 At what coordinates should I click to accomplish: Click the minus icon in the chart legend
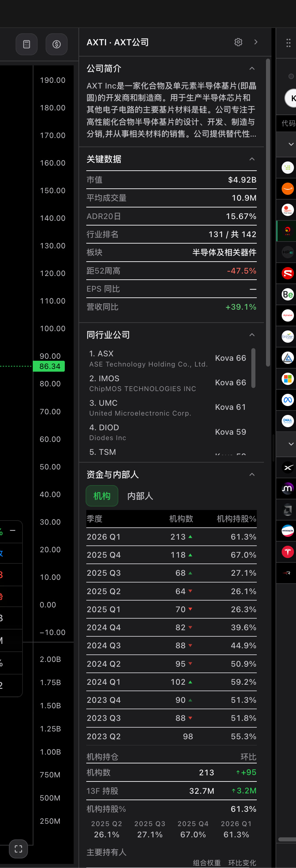click(13, 531)
